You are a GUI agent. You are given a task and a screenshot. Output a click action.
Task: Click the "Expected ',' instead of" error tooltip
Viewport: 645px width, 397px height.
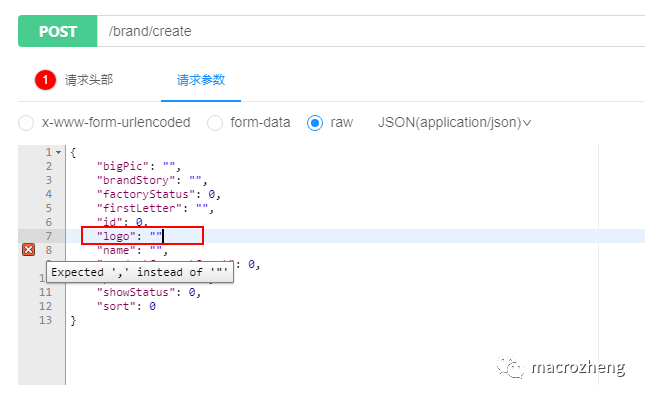click(140, 272)
